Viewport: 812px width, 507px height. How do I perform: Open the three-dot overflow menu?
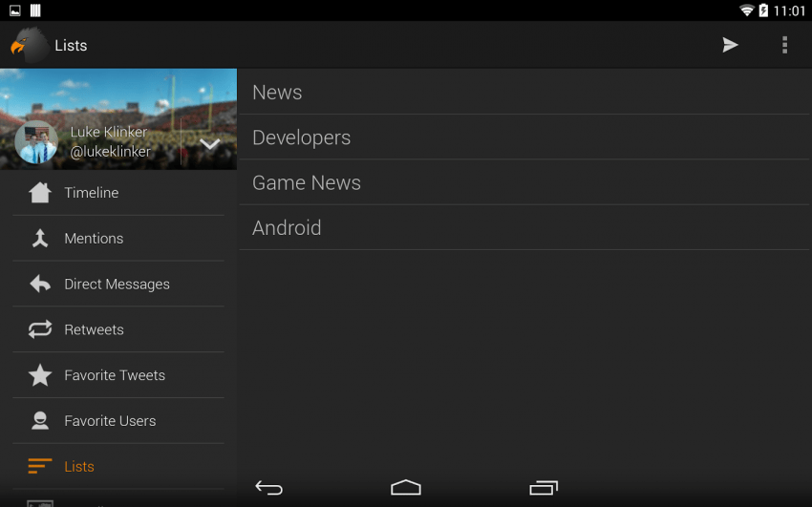784,45
